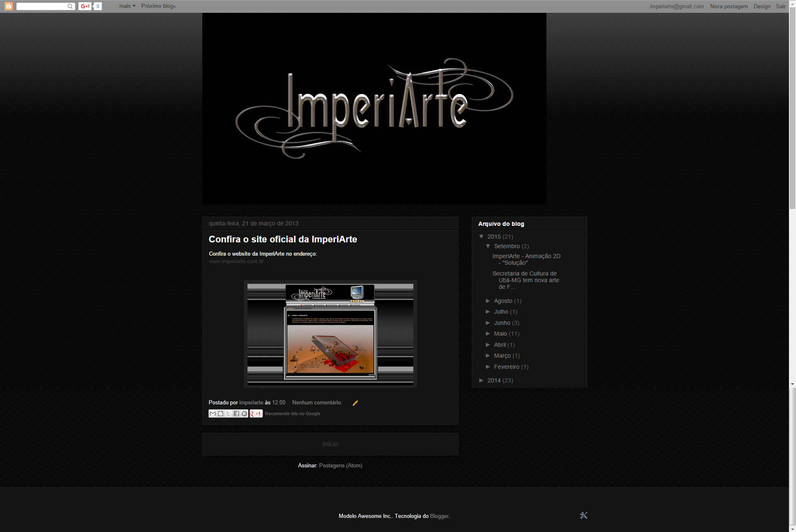The height and width of the screenshot is (532, 796).
Task: Open the www.imperiarte.com.br link
Action: coord(236,261)
